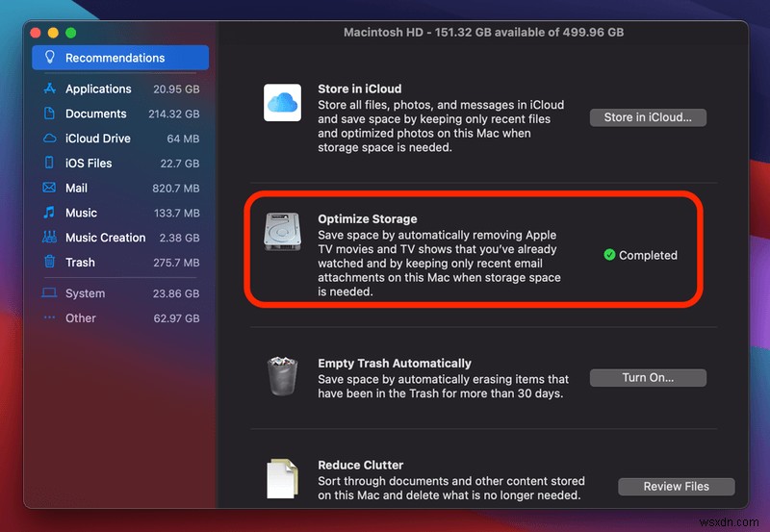Click the 20.95 GB Applications size
This screenshot has height=532, width=770.
pyautogui.click(x=176, y=89)
